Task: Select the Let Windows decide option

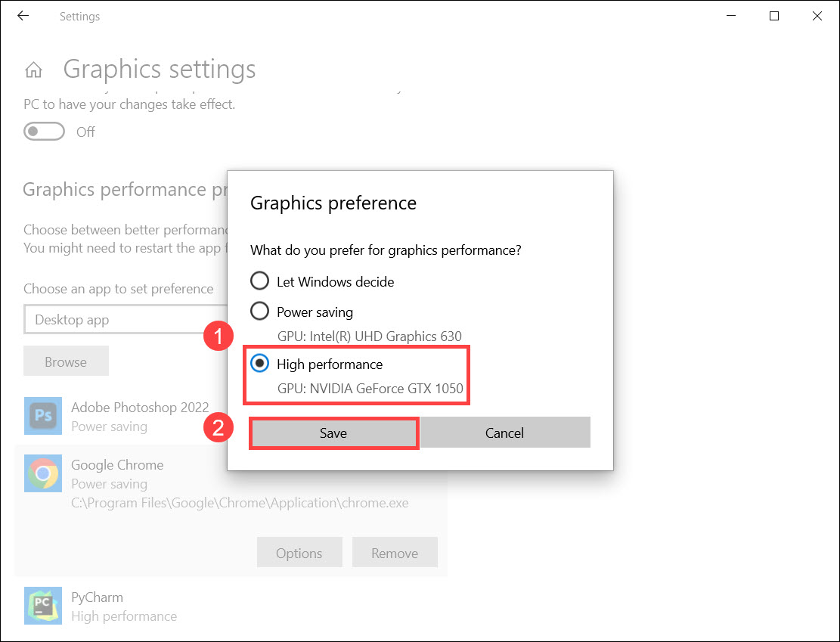Action: pyautogui.click(x=259, y=281)
